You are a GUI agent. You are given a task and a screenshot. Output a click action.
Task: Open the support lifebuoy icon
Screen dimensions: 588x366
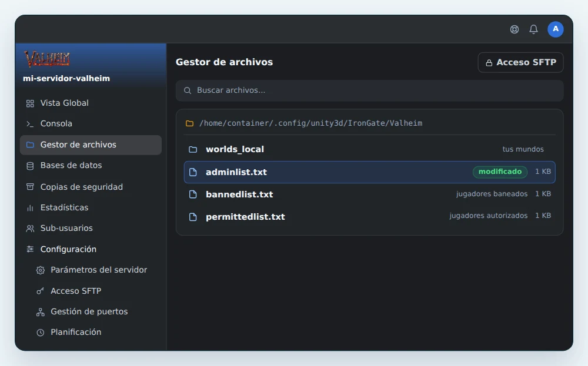(x=514, y=29)
